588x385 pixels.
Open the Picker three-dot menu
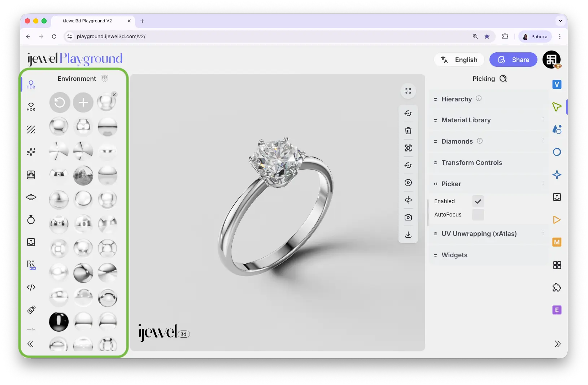(x=543, y=183)
